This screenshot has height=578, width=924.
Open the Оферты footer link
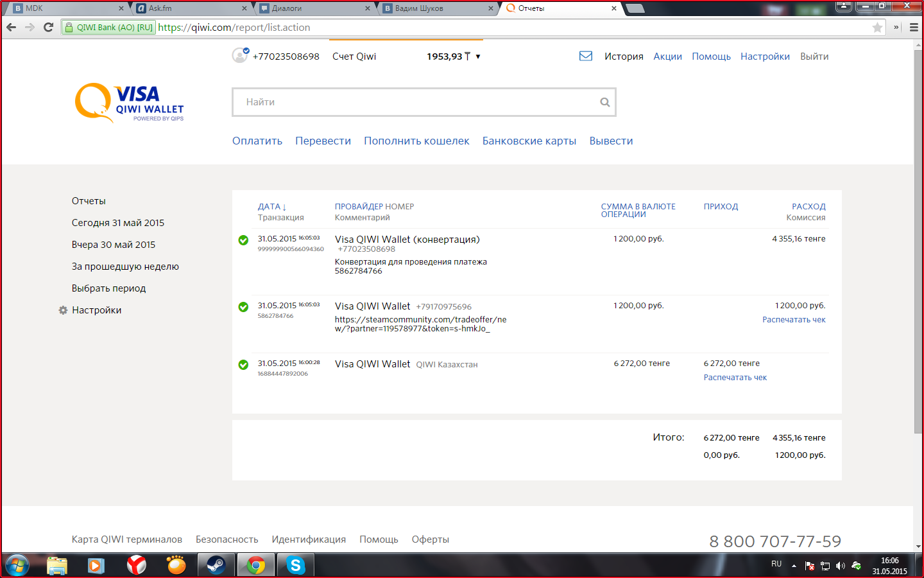(x=431, y=539)
